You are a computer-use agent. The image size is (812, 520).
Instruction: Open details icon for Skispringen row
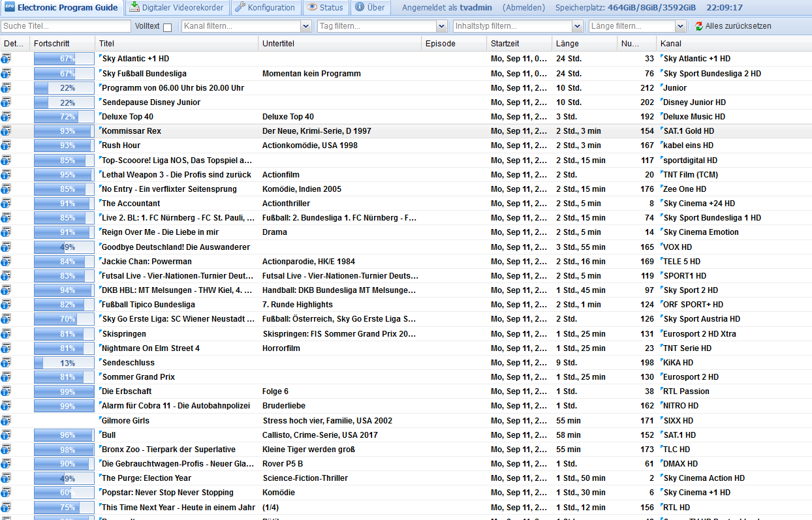point(7,333)
